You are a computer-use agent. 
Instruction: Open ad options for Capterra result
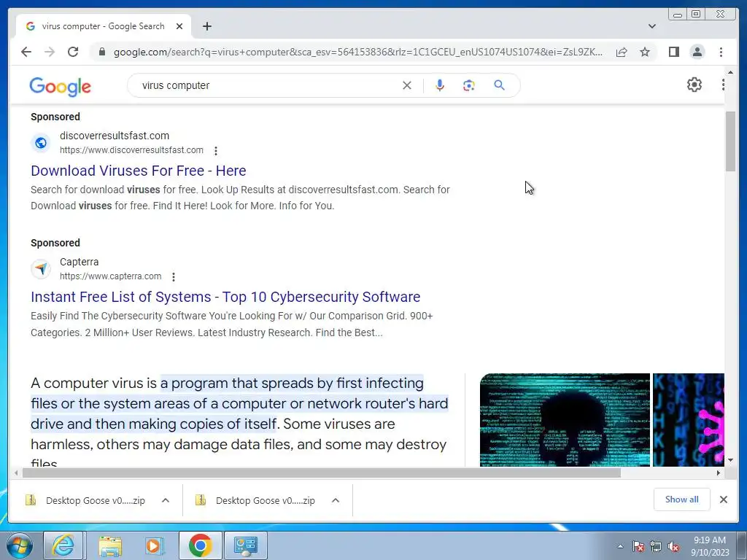pos(174,276)
